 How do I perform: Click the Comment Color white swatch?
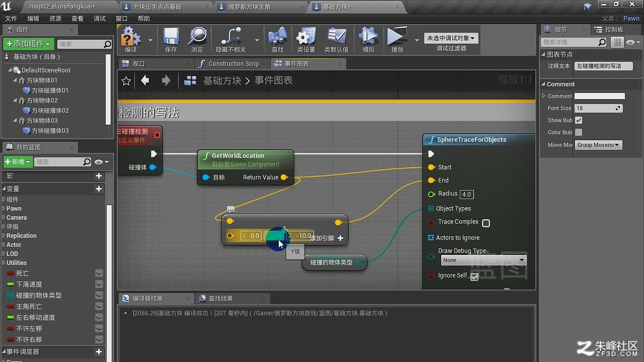[x=600, y=96]
